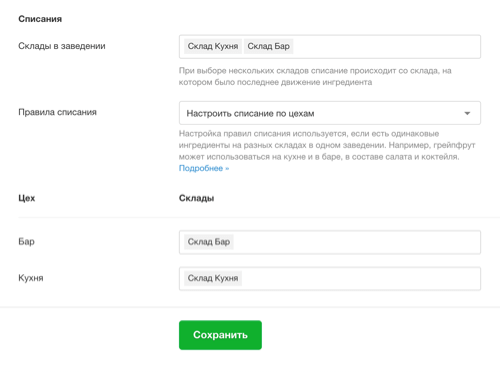Screen dimensions: 500x372
Task: Click the Склады column header
Action: coord(196,198)
